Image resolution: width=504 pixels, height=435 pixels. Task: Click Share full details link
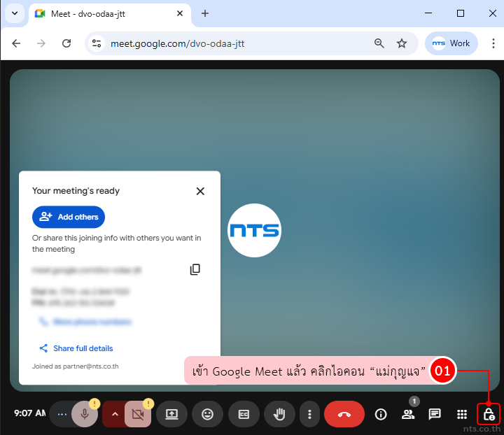76,348
